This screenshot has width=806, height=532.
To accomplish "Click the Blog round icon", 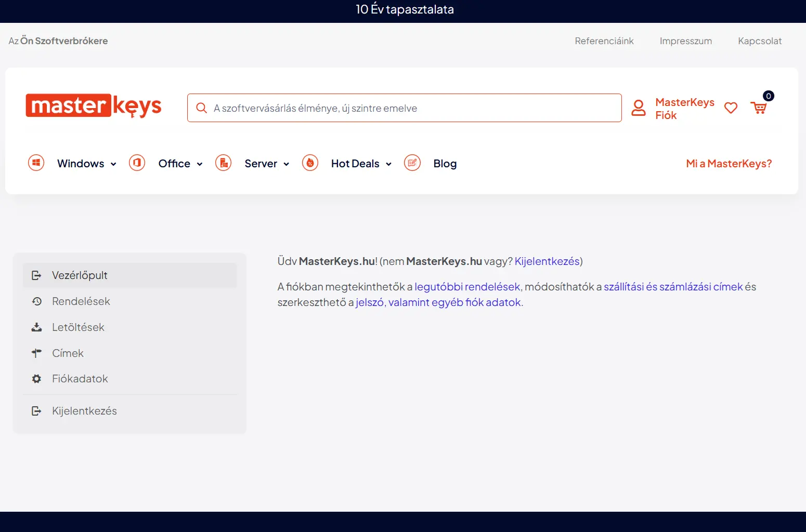I will [412, 163].
